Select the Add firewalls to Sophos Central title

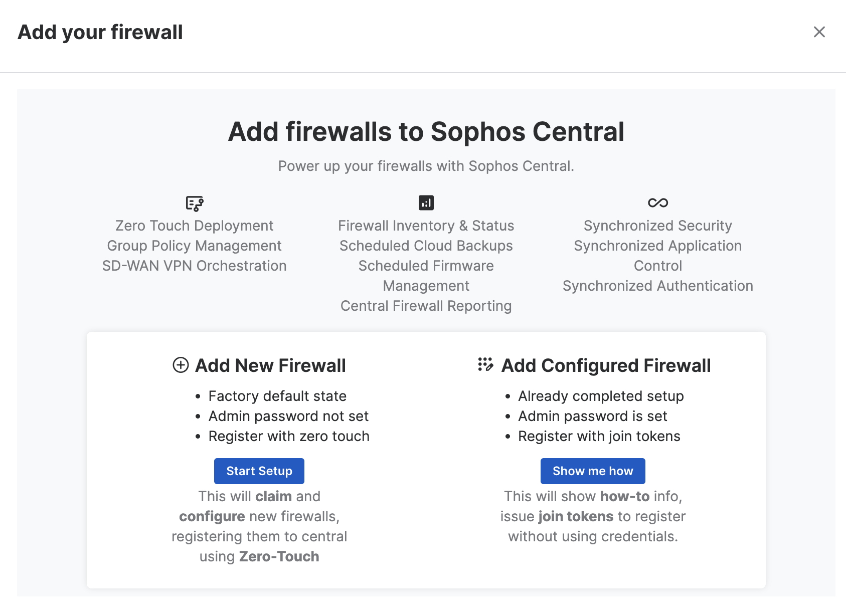pos(426,131)
